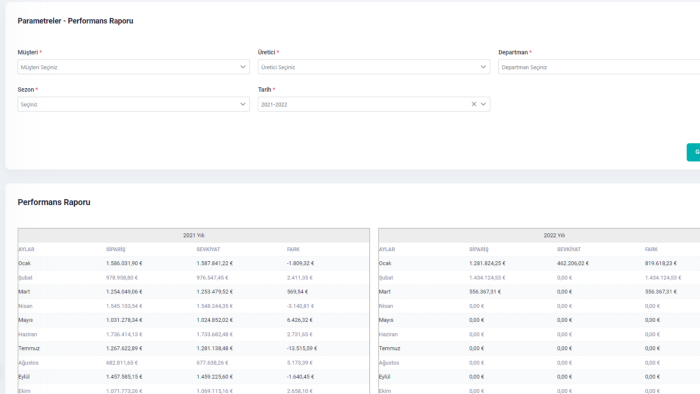Click the 2021 Temmuz fark value -13.515,59 €
700x394 pixels.
click(302, 348)
